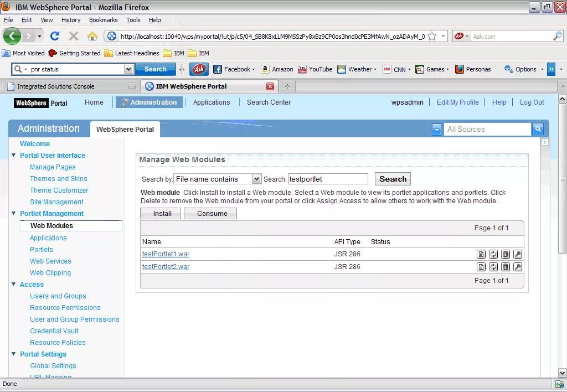Screen dimensions: 567x392
Task: Close the IBM WebSphere Portal tab
Action: point(270,86)
